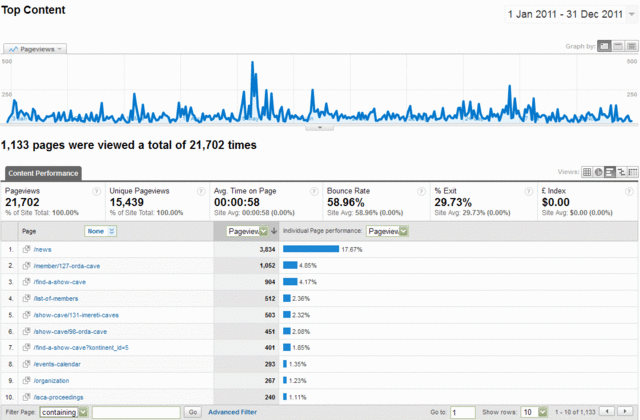Choose the pivot view icon

[631, 172]
